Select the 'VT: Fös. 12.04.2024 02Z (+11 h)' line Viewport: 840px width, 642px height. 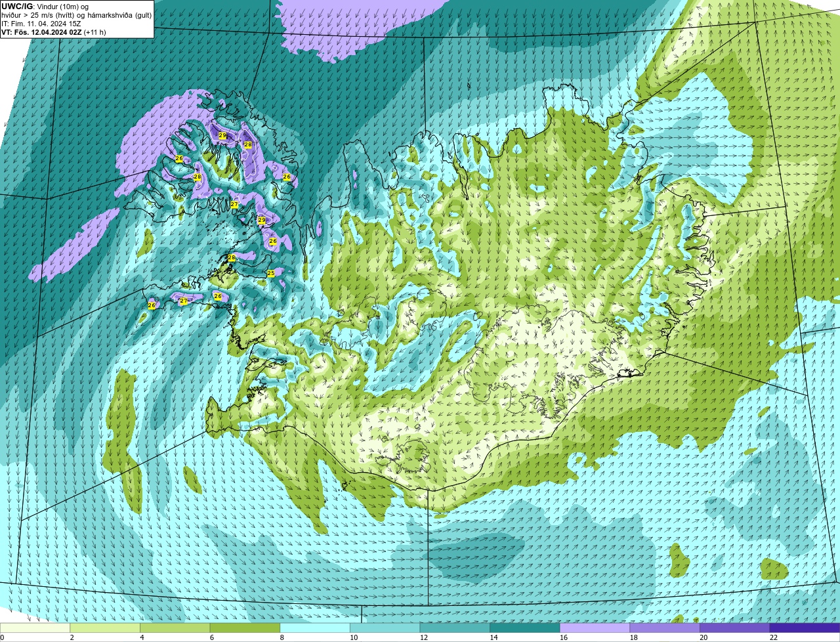click(54, 32)
